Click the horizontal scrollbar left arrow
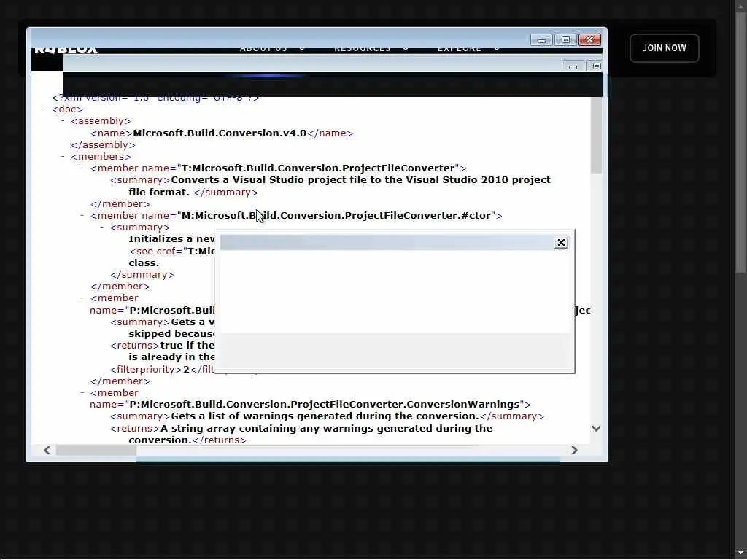Viewport: 747px width, 560px height. pyautogui.click(x=47, y=450)
